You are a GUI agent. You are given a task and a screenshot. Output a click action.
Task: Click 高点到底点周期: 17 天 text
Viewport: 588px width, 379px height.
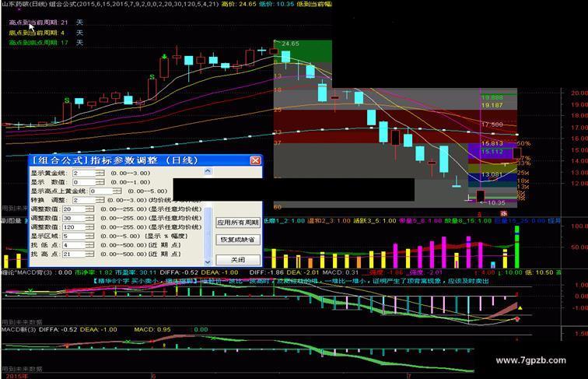point(46,43)
